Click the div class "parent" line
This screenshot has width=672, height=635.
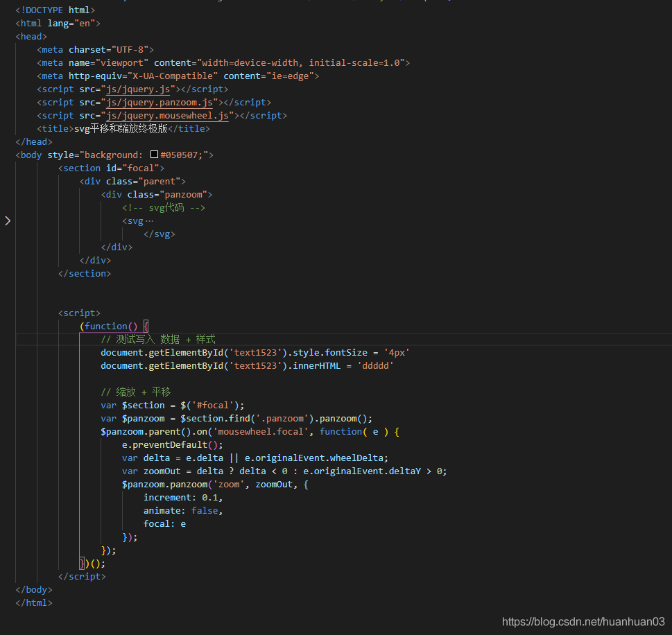click(132, 181)
